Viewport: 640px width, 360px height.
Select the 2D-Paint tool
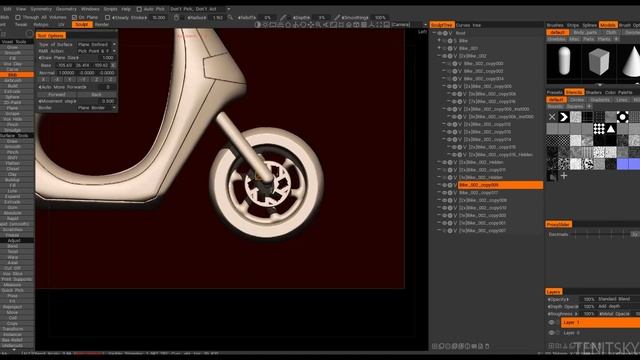point(13,102)
